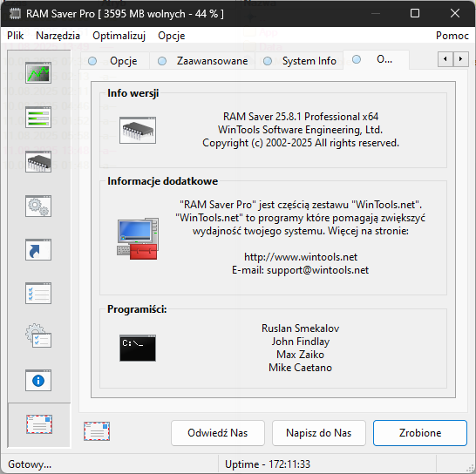Image resolution: width=476 pixels, height=474 pixels.
Task: Click the Napisz do Nas button
Action: [319, 433]
